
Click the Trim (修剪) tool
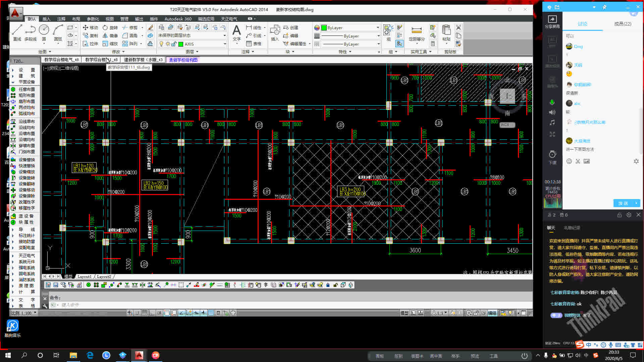(x=130, y=27)
